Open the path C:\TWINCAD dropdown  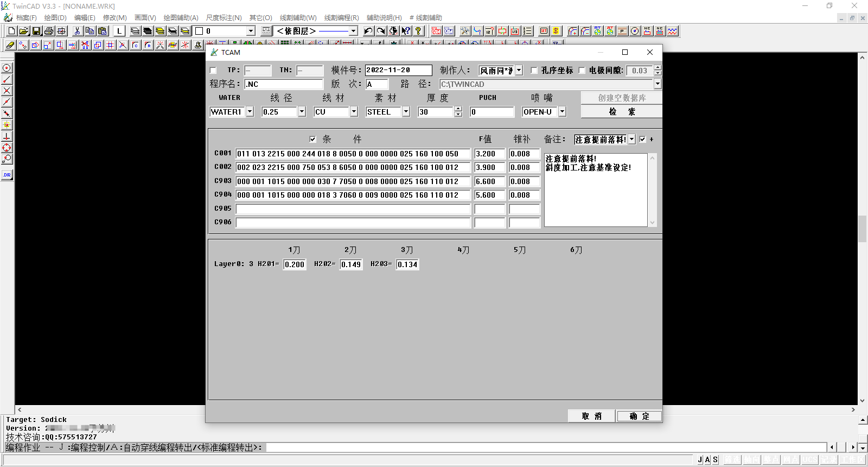(658, 84)
